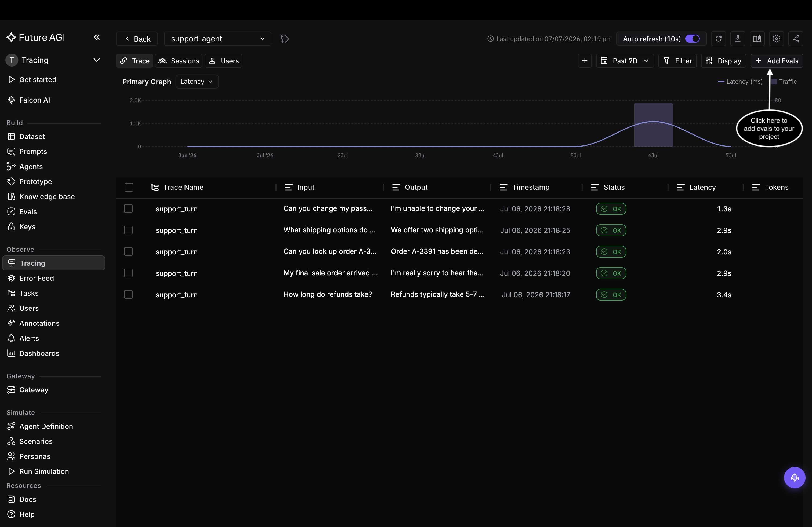
Task: Expand the Tracing workspace selector chevron
Action: (x=97, y=60)
